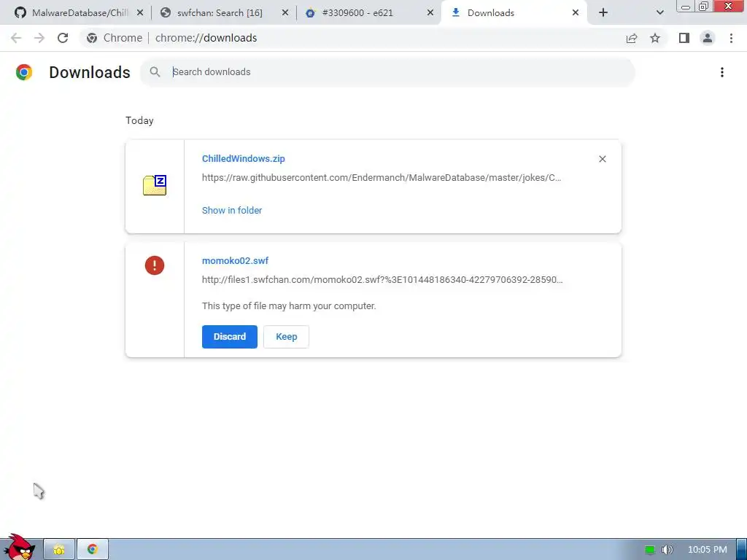Keep the momoko02.swf download
The height and width of the screenshot is (560, 747).
click(x=286, y=337)
